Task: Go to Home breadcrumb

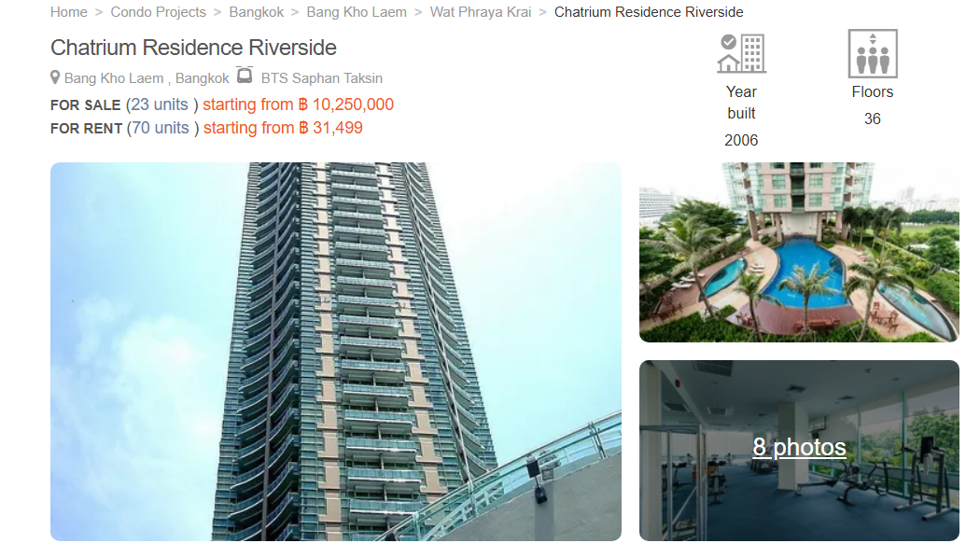Action: coord(69,12)
